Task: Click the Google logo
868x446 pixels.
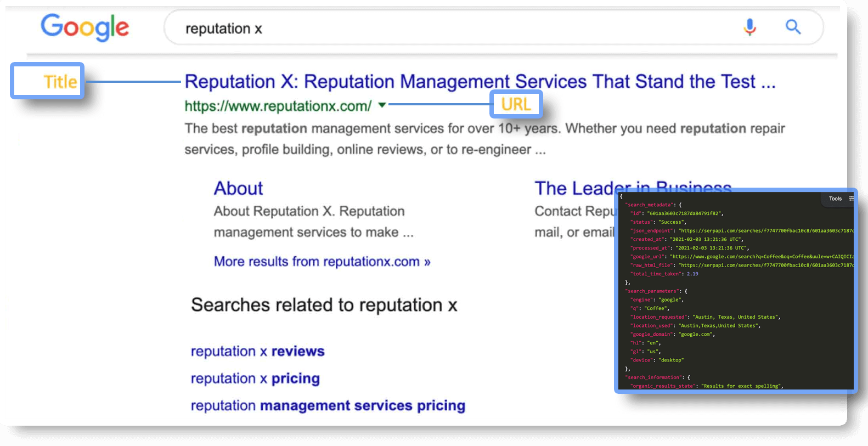Action: point(85,27)
